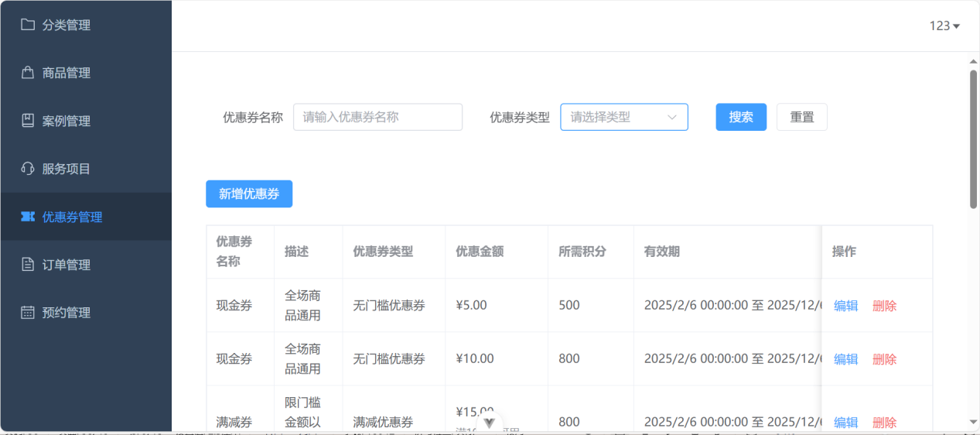This screenshot has width=980, height=435.
Task: Focus the 请输入优惠券名称 input field
Action: pos(377,117)
